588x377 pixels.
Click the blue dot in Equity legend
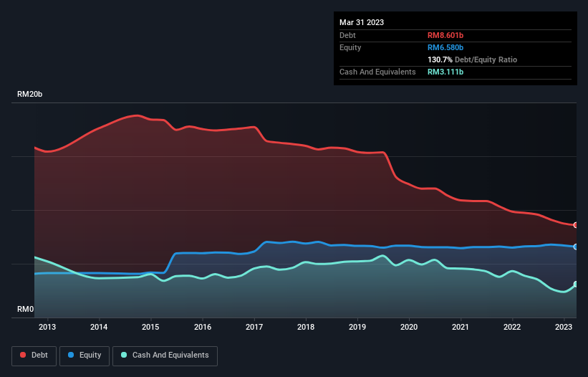(x=71, y=355)
